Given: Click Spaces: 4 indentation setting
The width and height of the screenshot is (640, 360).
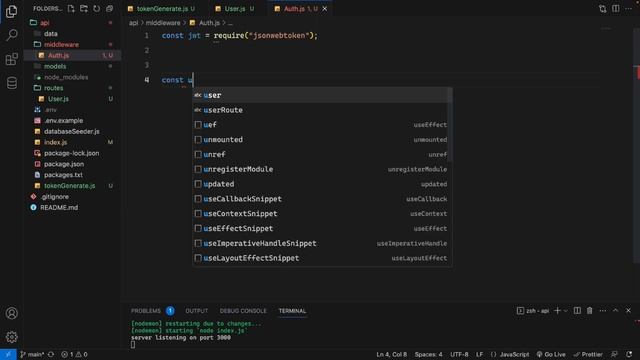Looking at the screenshot, I should [x=429, y=354].
